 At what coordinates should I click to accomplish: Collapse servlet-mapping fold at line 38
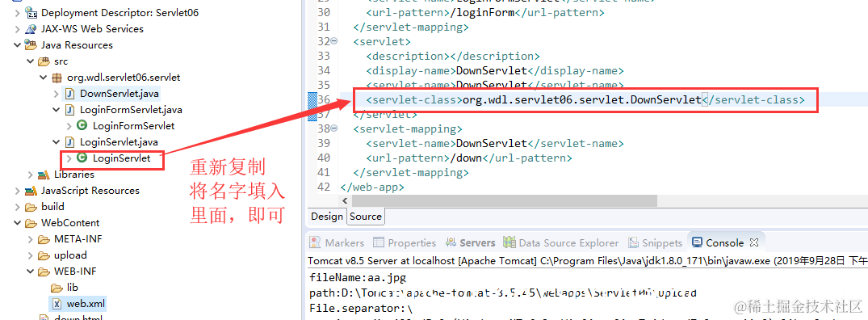[333, 129]
